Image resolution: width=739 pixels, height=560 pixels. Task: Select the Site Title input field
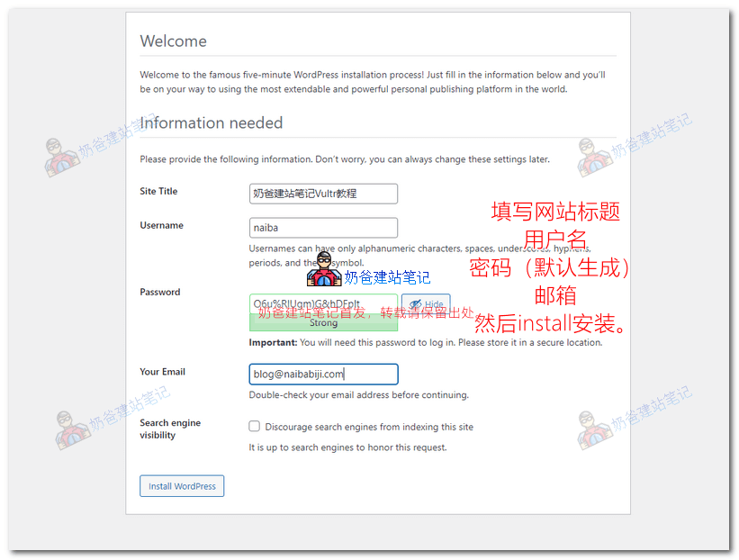(x=323, y=194)
